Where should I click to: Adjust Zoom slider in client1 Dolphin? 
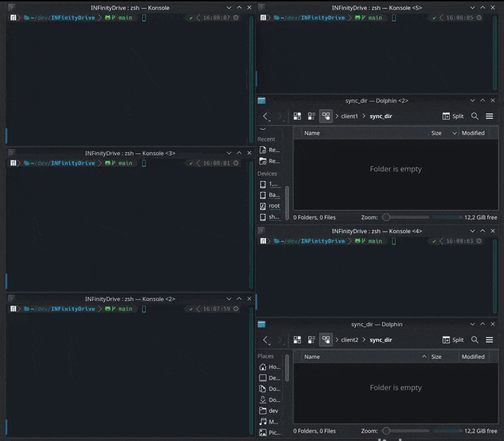point(405,217)
